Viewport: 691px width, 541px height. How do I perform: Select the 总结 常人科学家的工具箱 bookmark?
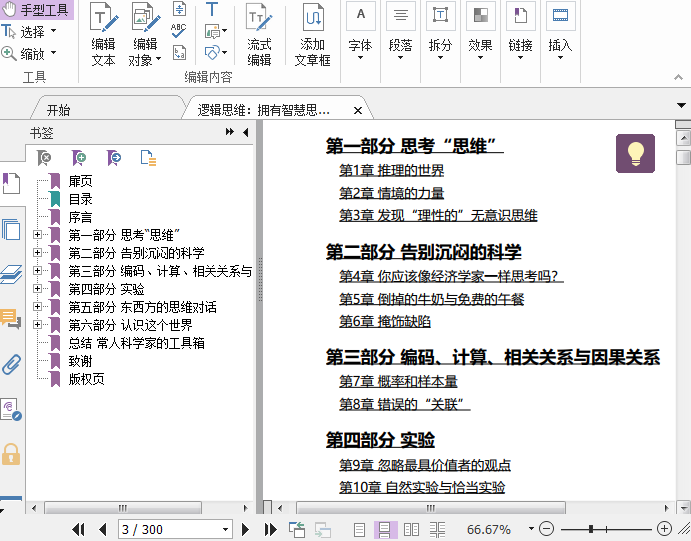pos(137,343)
